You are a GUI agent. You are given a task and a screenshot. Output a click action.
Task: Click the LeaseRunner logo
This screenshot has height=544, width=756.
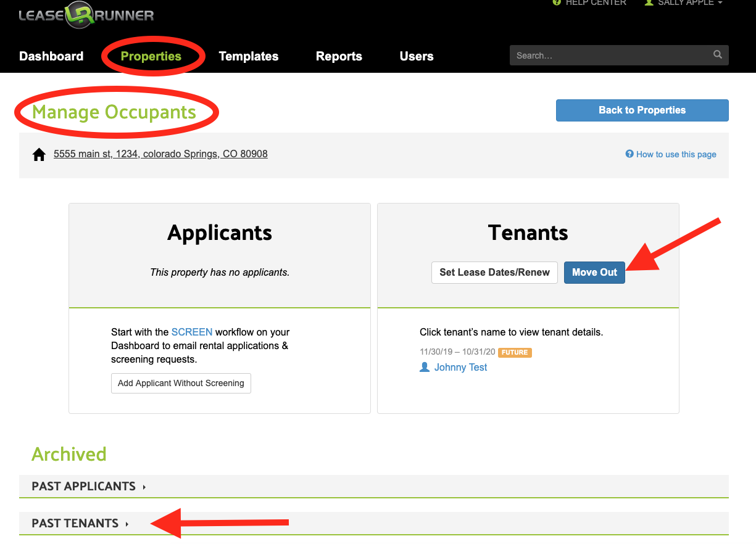(x=86, y=15)
